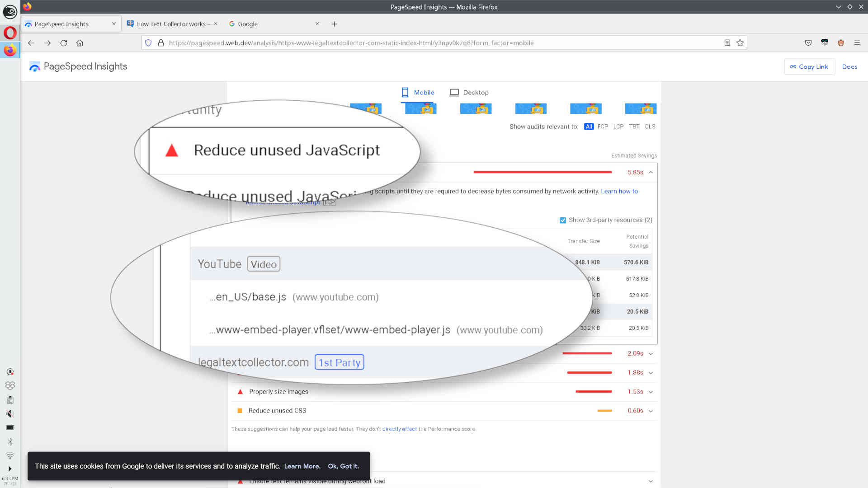The height and width of the screenshot is (488, 868).
Task: Click the Copy Link button
Action: pos(809,66)
